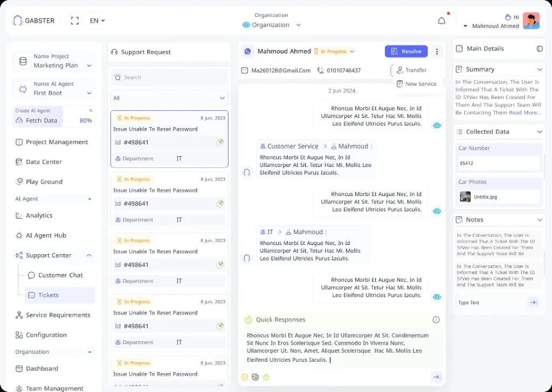
Task: Click the fullscreen toggle icon in header
Action: [74, 20]
